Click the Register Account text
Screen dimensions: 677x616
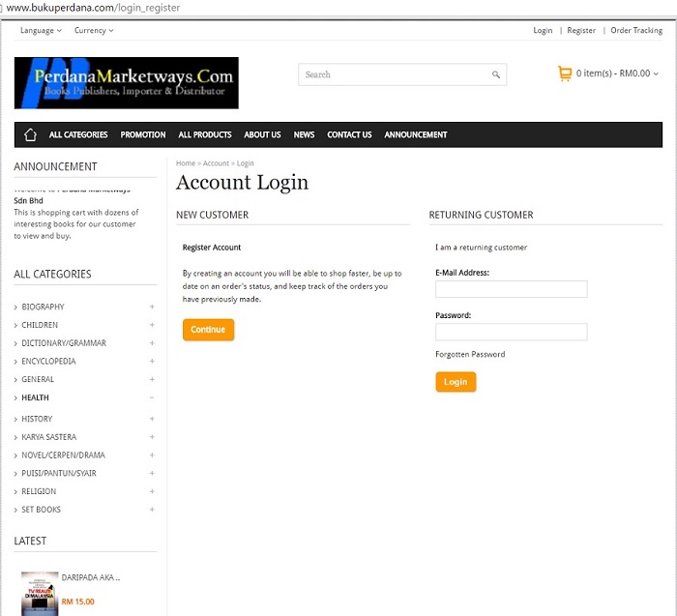(x=212, y=248)
